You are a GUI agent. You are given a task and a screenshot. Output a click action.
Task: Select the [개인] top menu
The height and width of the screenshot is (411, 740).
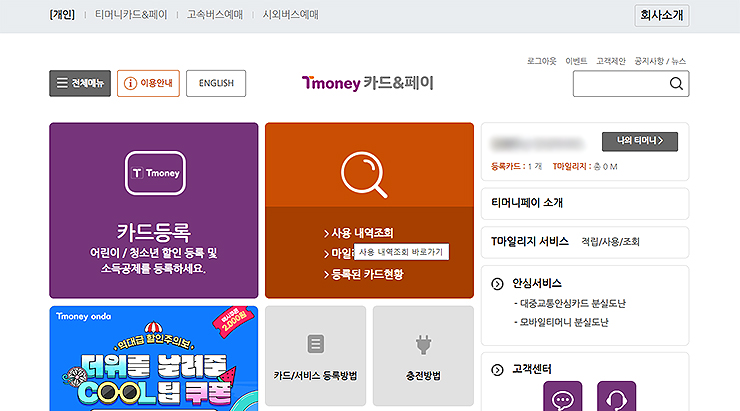(62, 15)
